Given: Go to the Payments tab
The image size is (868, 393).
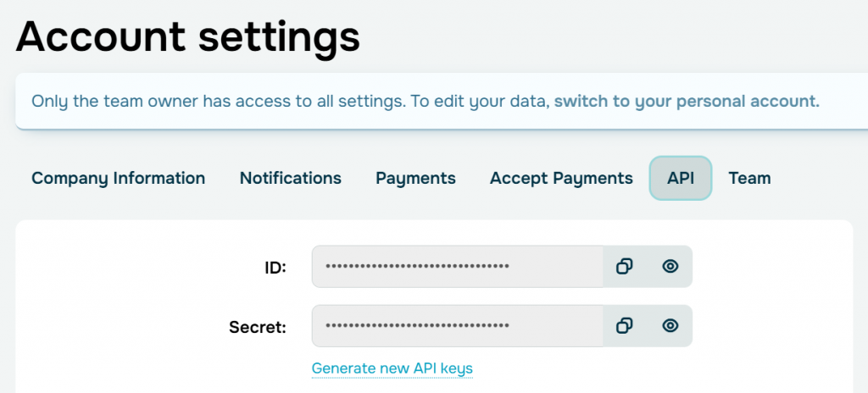Looking at the screenshot, I should coord(415,178).
